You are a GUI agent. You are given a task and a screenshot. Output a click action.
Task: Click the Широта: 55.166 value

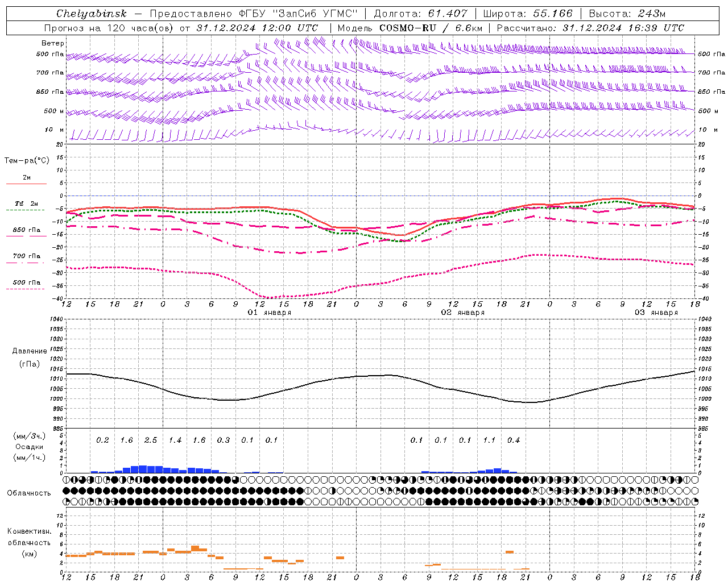click(528, 14)
